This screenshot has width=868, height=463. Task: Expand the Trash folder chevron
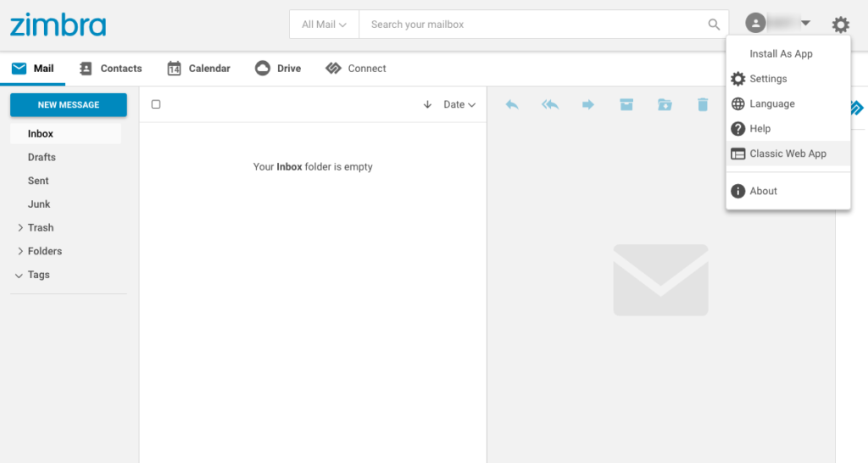(20, 227)
